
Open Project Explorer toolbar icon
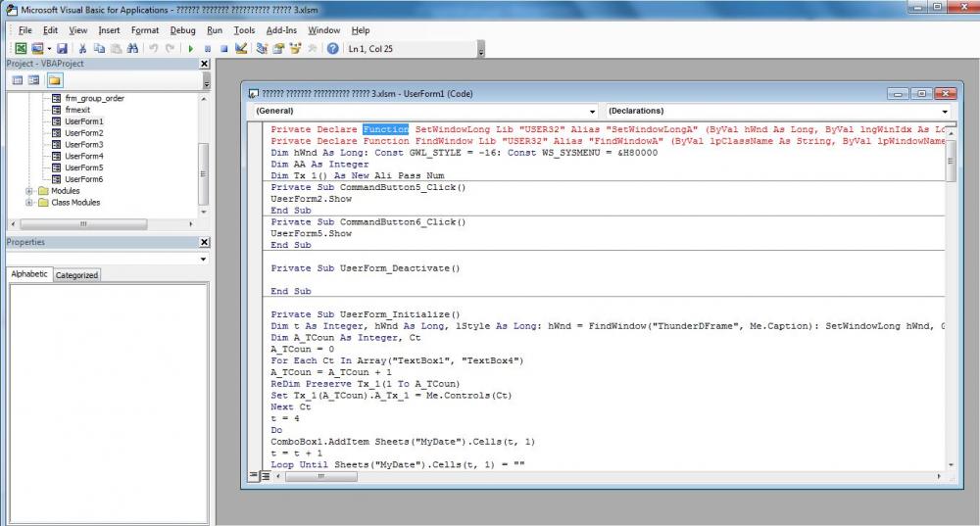tap(262, 48)
